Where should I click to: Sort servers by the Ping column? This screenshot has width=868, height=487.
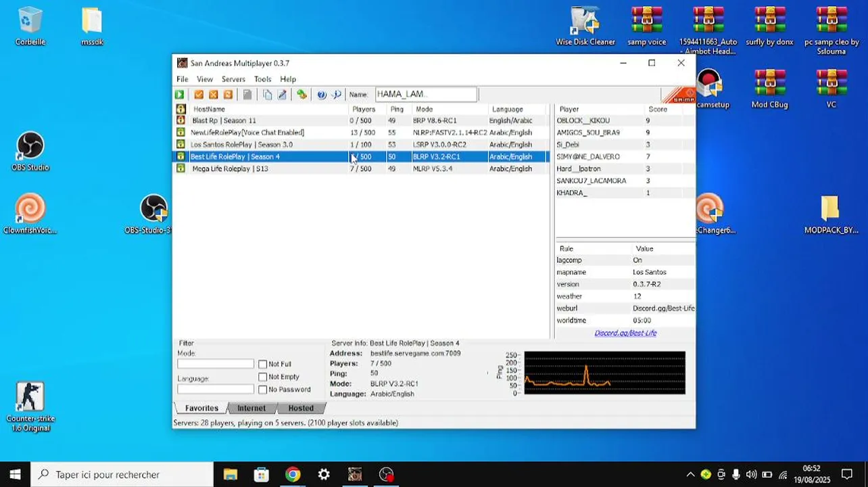click(399, 109)
